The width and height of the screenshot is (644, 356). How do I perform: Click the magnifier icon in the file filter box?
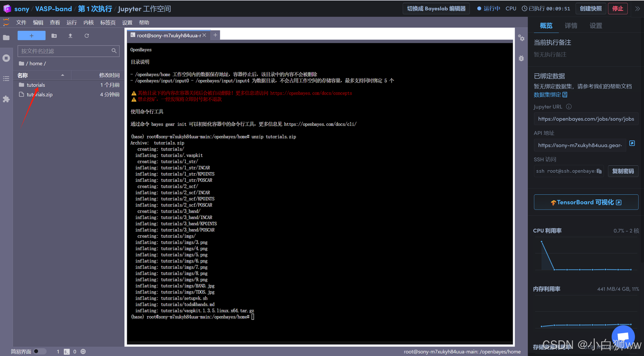(114, 51)
